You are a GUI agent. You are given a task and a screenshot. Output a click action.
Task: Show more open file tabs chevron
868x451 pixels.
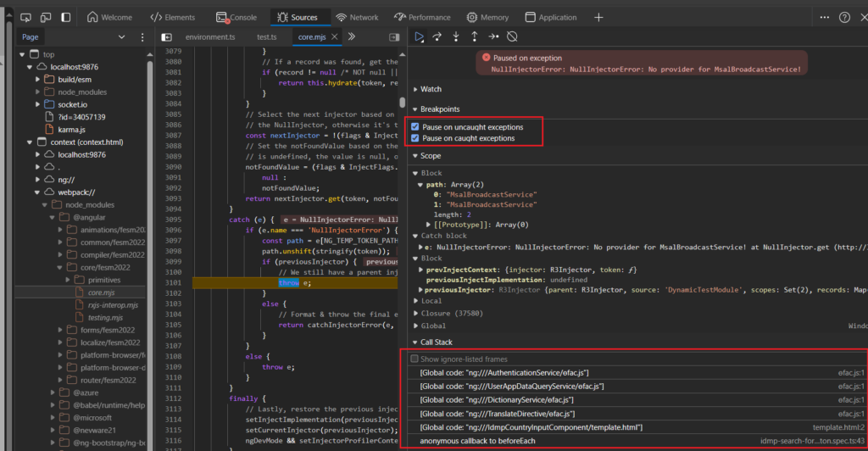[x=352, y=36]
